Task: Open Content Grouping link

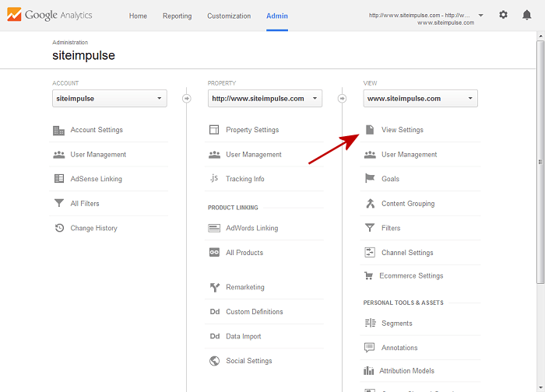Action: click(x=408, y=204)
